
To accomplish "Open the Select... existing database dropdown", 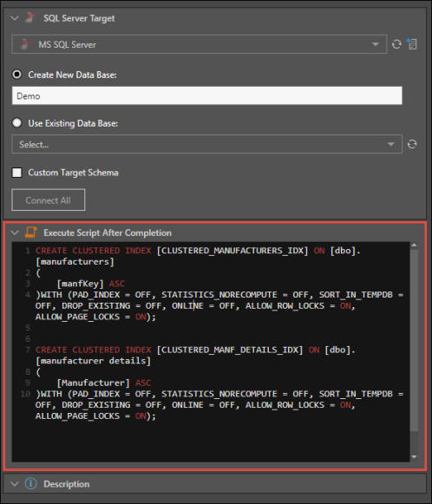I will tap(206, 144).
